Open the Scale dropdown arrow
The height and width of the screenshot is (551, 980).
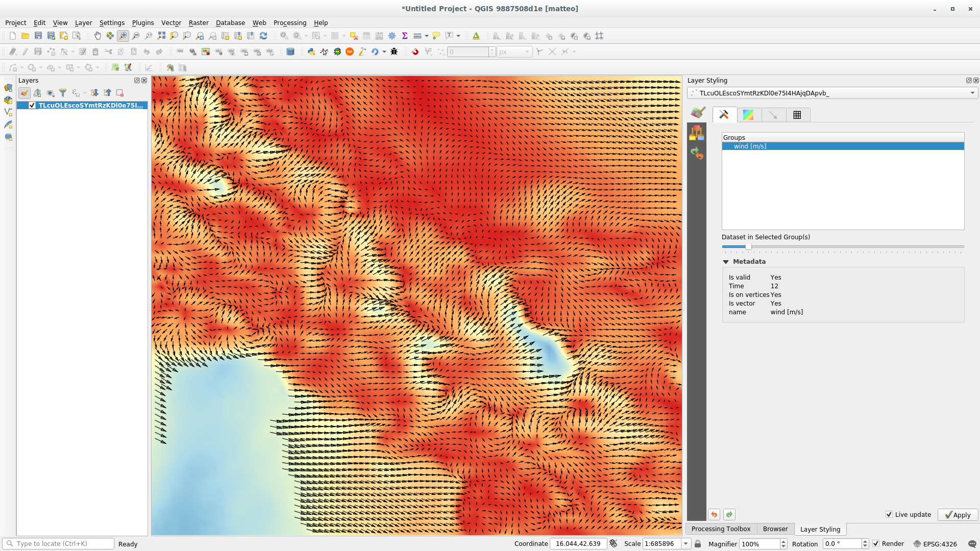(x=686, y=544)
